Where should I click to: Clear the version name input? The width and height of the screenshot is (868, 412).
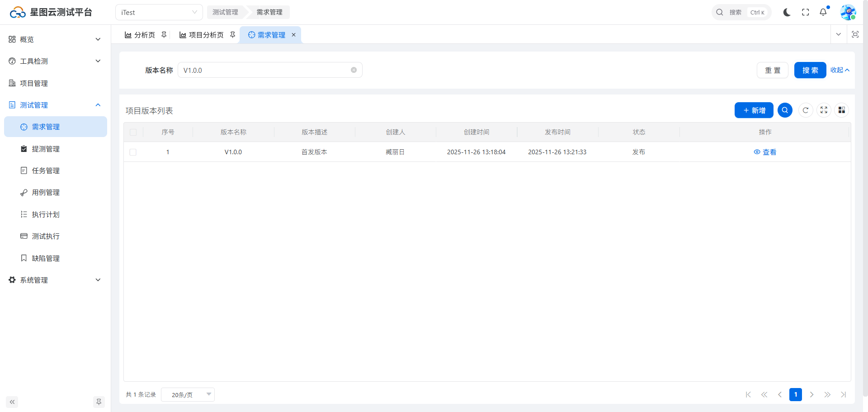tap(354, 70)
